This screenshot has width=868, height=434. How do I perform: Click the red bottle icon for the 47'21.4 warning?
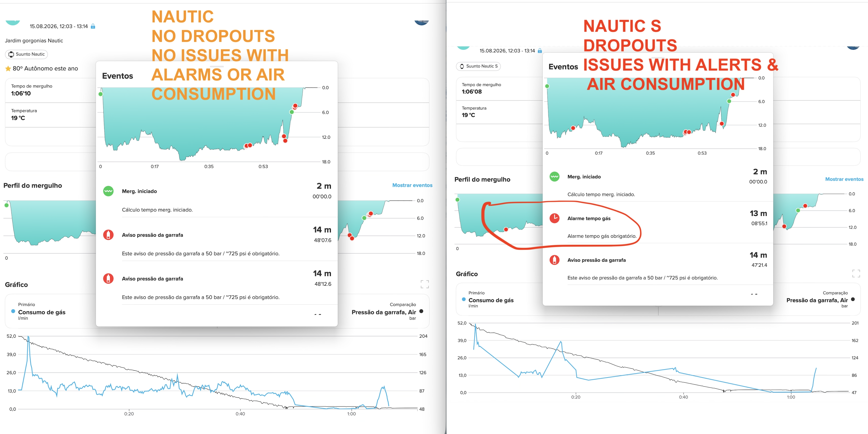[554, 260]
